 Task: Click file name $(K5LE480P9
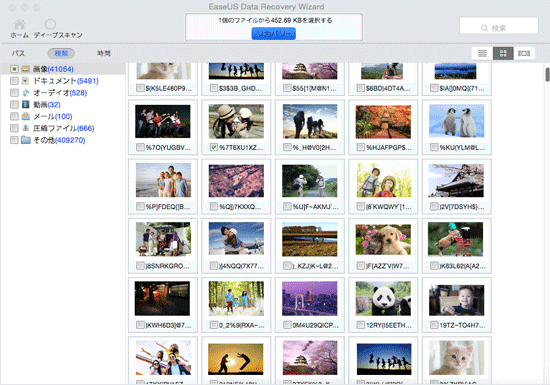click(x=169, y=88)
